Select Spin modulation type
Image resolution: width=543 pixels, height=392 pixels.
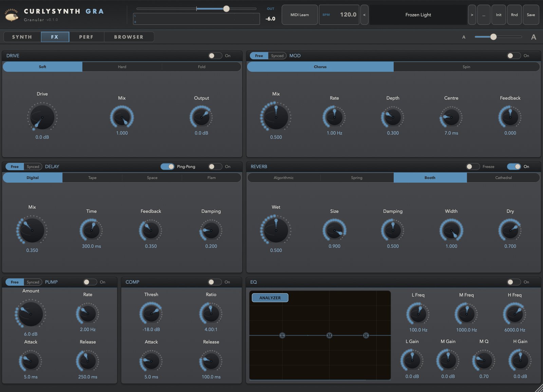(x=466, y=67)
